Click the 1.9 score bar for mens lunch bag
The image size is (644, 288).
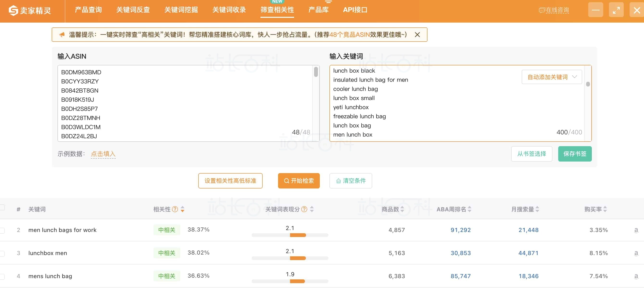click(x=290, y=281)
